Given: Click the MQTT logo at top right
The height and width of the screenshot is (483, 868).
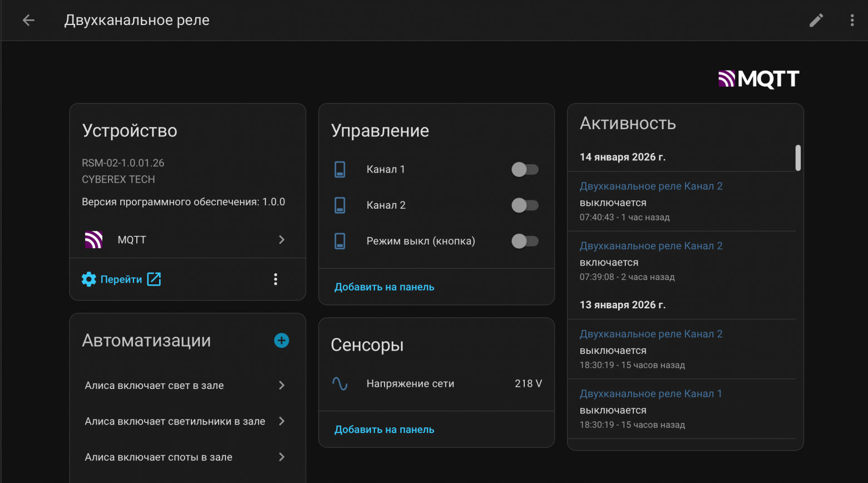Looking at the screenshot, I should click(x=758, y=79).
